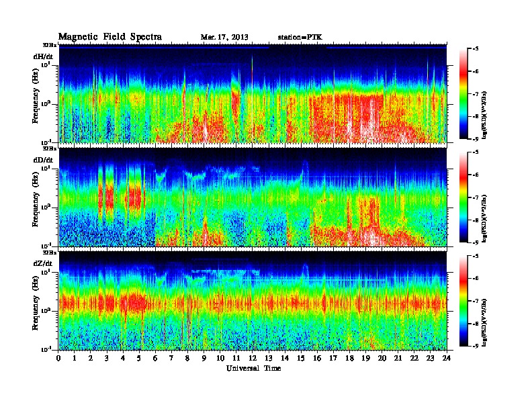Viewport: 532px width, 411px height.
Task: Click the 'Magnetic Field Spectra' title
Action: pos(110,37)
